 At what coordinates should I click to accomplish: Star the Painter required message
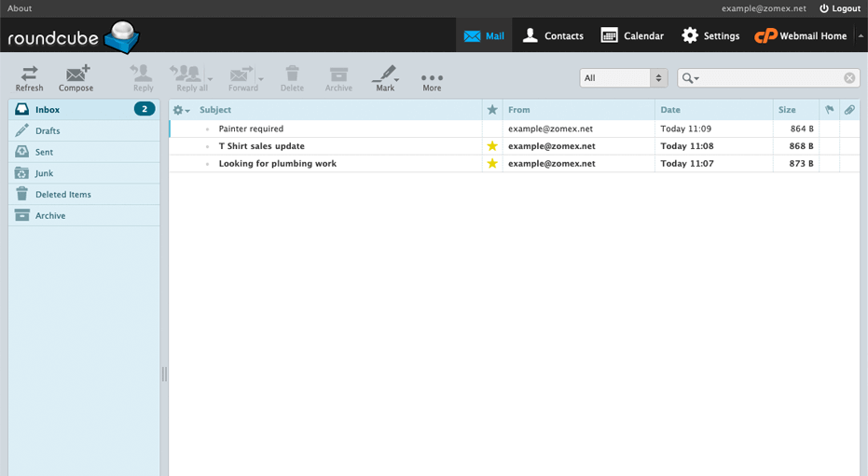[492, 129]
